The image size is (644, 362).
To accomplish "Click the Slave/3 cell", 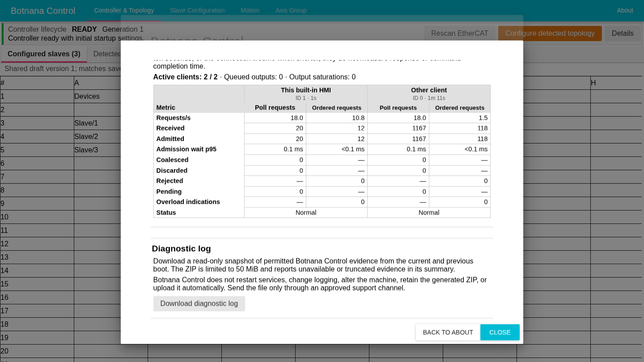I will [x=111, y=150].
